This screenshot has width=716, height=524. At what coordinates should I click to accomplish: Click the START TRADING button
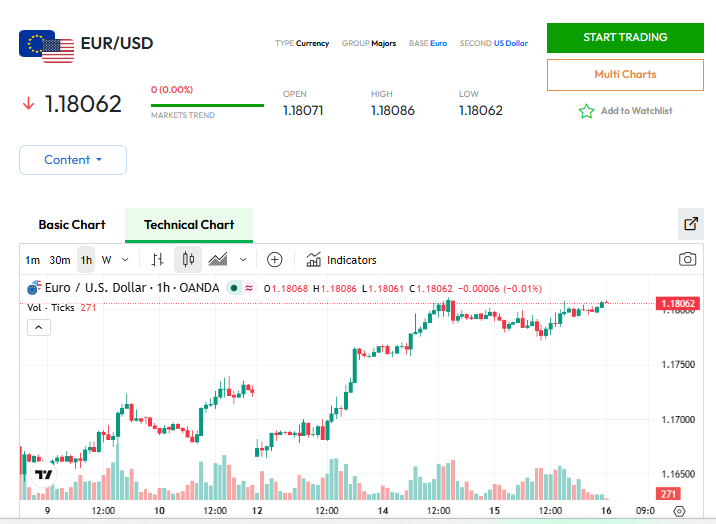pos(625,38)
